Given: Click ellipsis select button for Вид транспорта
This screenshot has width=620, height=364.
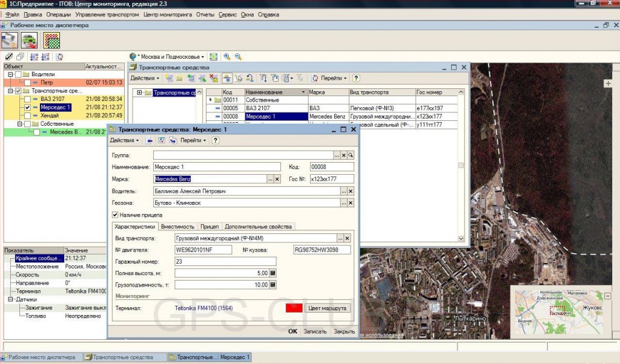Looking at the screenshot, I should 340,238.
